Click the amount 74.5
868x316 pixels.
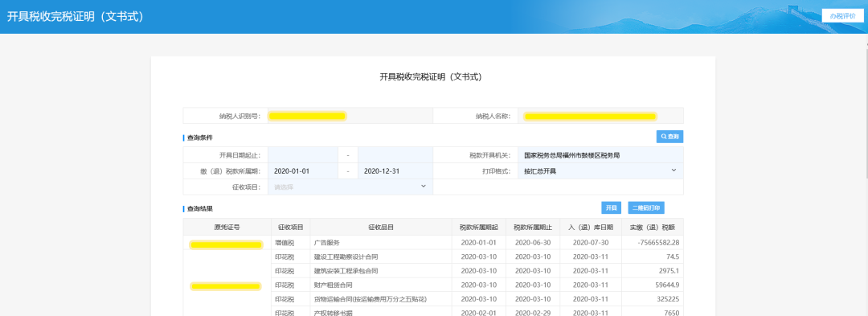(673, 256)
